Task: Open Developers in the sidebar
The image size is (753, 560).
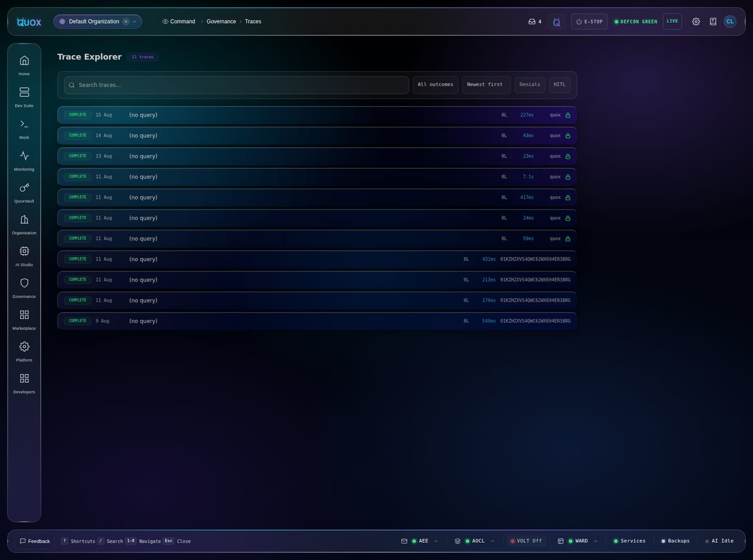Action: (x=24, y=383)
